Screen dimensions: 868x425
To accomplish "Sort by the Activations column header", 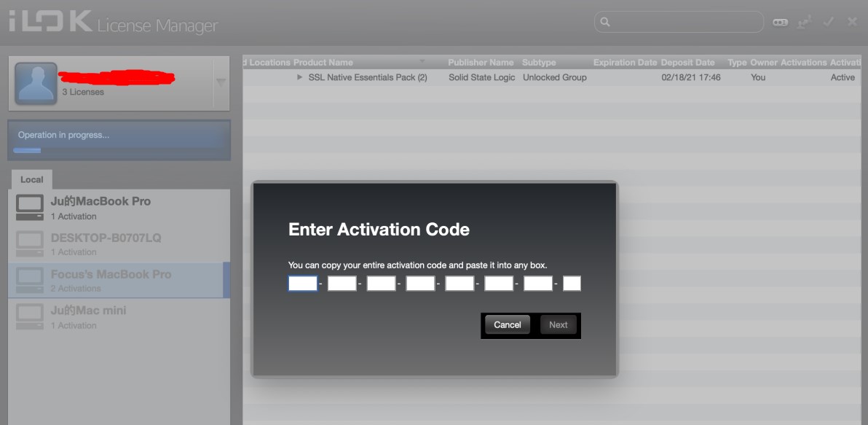I will tap(803, 63).
